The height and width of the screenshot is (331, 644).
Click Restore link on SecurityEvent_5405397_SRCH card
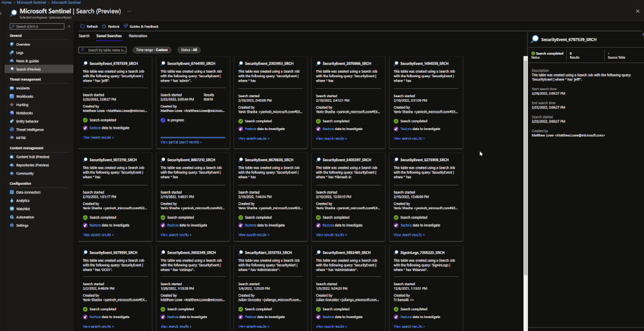(x=327, y=225)
